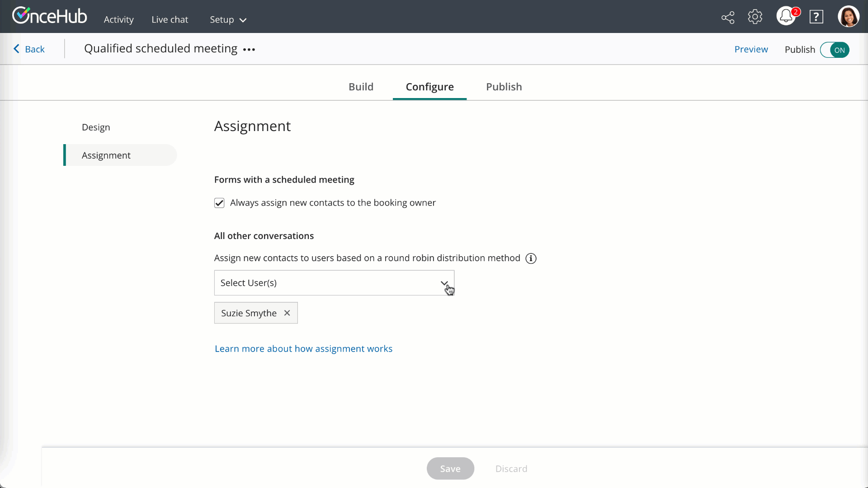This screenshot has width=868, height=488.
Task: Expand the Select User(s) dropdown
Action: (x=334, y=283)
